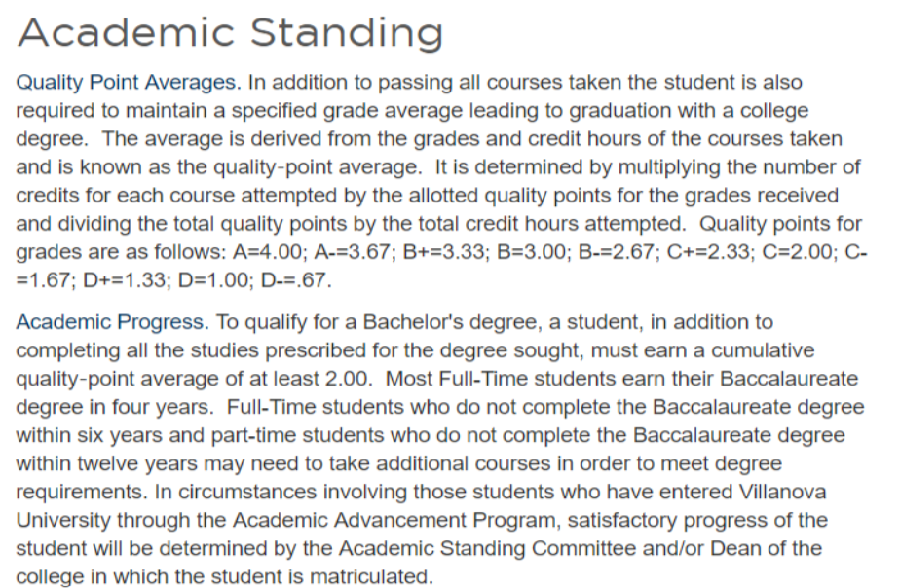Click the "Academic Progress" paragraph label

[x=112, y=322]
